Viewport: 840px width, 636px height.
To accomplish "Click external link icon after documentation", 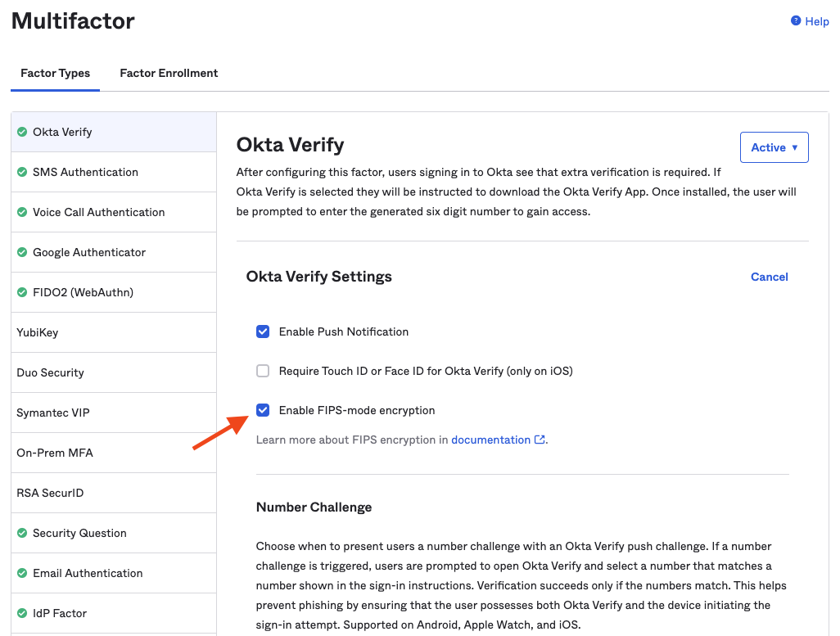I will click(x=540, y=440).
